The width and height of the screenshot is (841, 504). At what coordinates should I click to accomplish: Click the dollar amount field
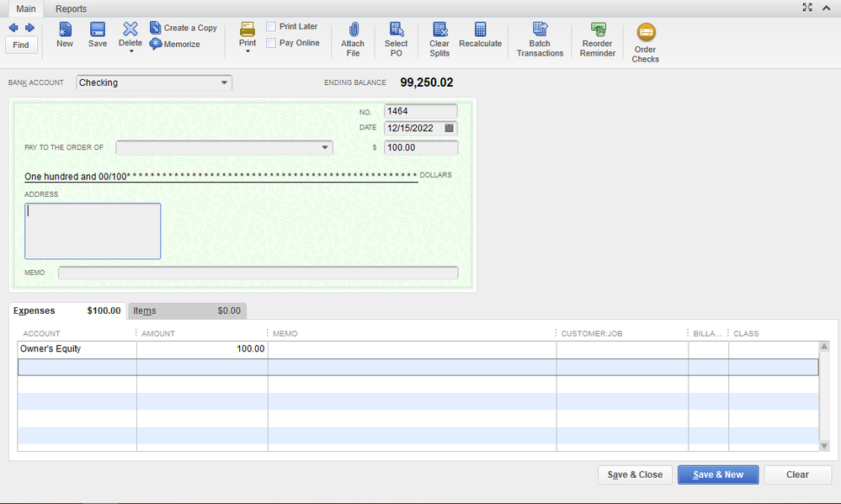pos(421,147)
